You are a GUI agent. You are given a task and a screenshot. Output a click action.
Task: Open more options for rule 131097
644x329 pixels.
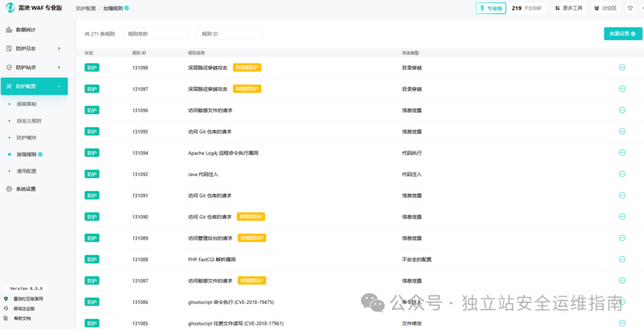(622, 89)
